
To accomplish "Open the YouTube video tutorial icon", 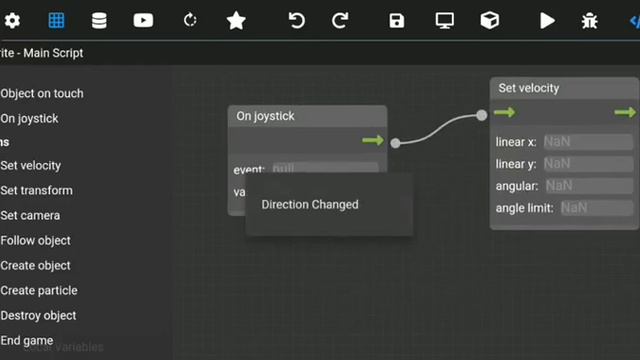I will (x=143, y=20).
